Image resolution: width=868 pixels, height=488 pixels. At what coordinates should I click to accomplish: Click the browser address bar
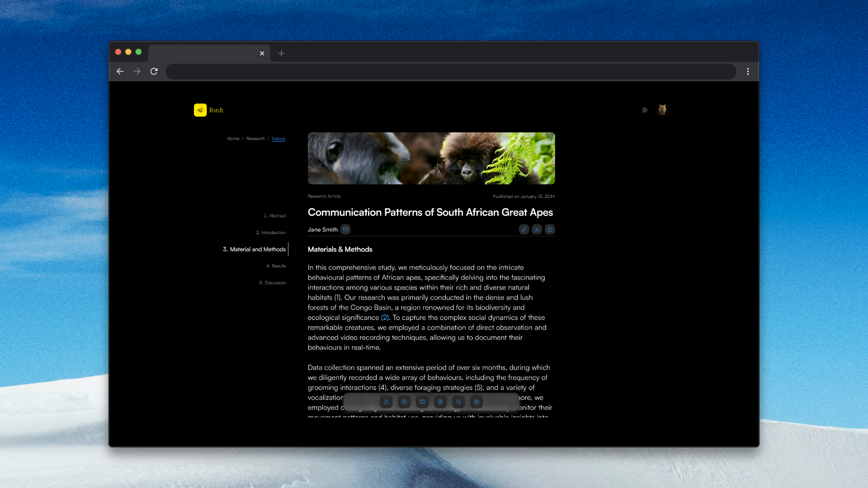450,71
